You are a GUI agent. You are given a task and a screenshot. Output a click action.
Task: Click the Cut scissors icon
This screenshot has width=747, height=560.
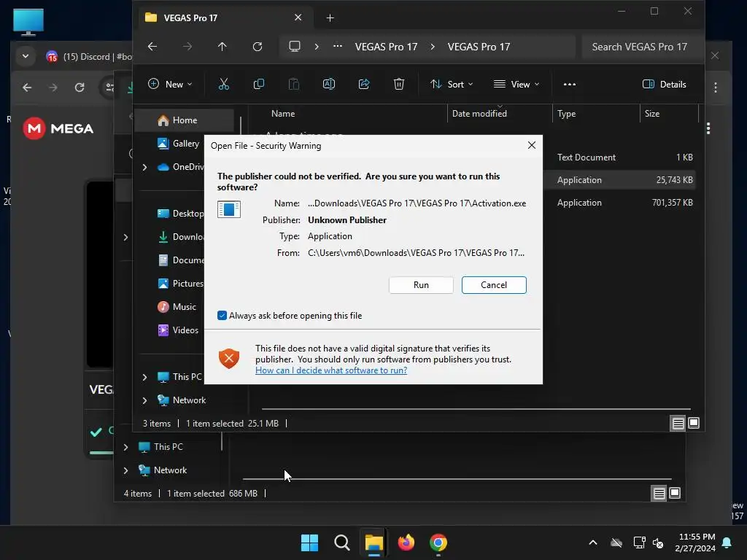[x=223, y=85]
